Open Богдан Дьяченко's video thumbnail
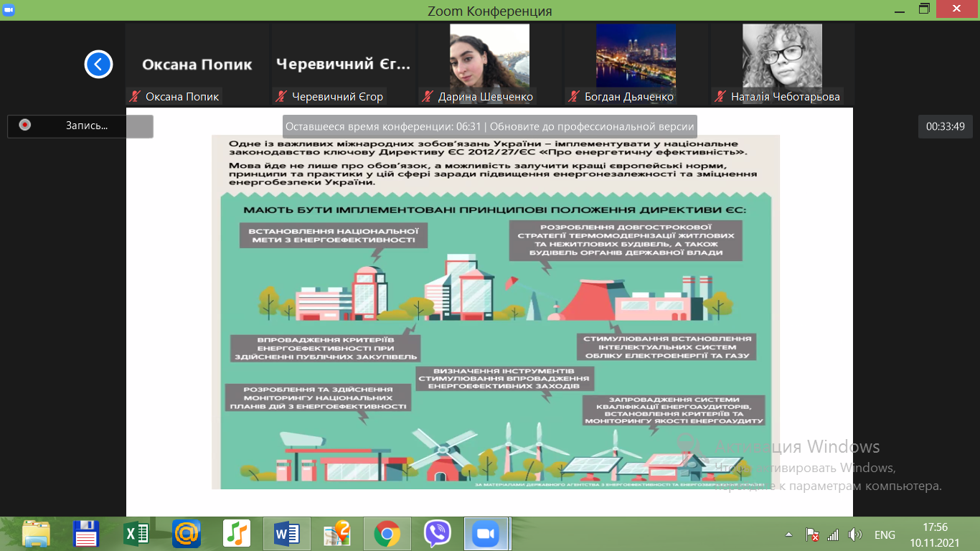The height and width of the screenshot is (551, 980). point(636,65)
